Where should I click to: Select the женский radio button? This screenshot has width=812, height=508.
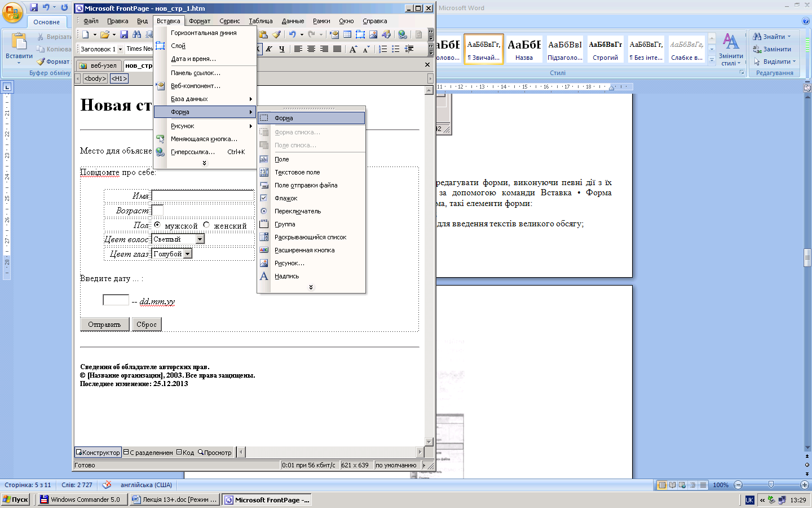tap(206, 225)
